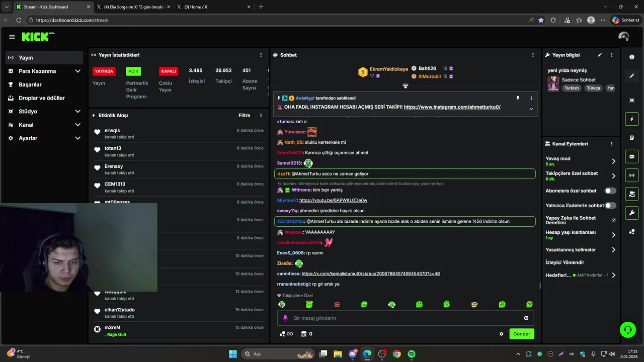Switch to Elia Sorga on X browser tab

(x=133, y=7)
